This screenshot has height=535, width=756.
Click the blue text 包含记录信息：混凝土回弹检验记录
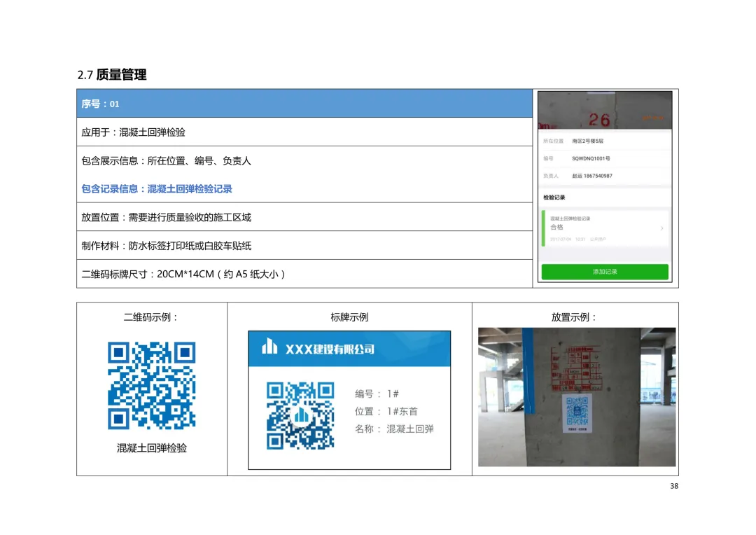(x=157, y=188)
